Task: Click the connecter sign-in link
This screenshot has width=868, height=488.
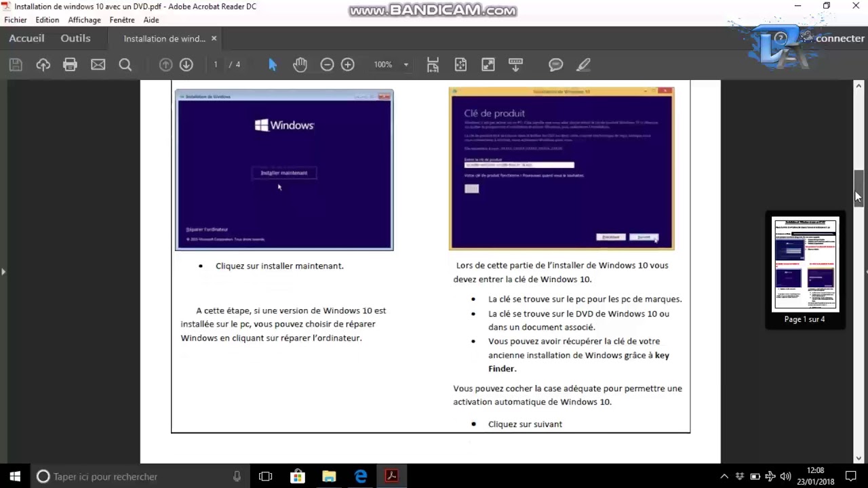Action: pyautogui.click(x=840, y=38)
